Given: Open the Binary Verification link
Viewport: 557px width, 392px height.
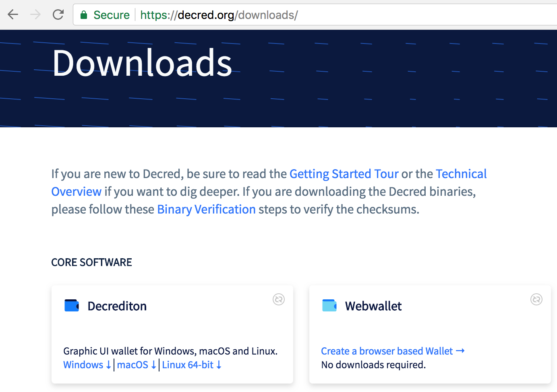Looking at the screenshot, I should click(206, 209).
